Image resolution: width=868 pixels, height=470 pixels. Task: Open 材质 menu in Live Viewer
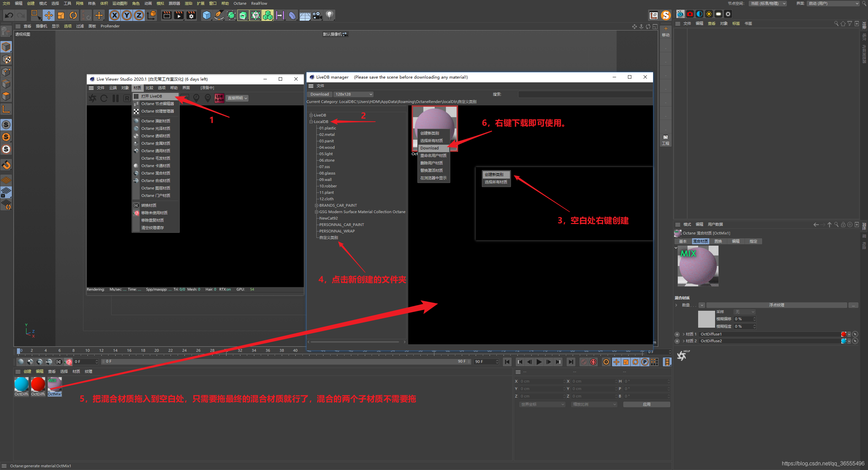point(137,88)
